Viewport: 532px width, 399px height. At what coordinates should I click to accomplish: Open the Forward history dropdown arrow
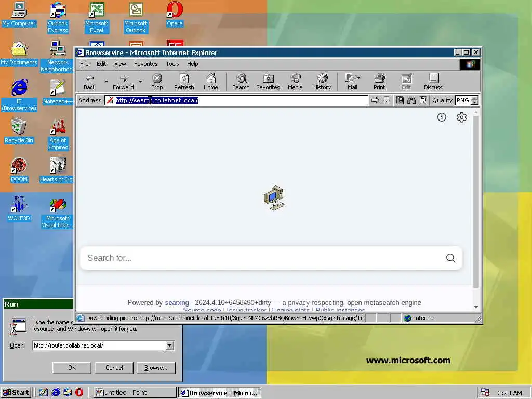pos(140,82)
